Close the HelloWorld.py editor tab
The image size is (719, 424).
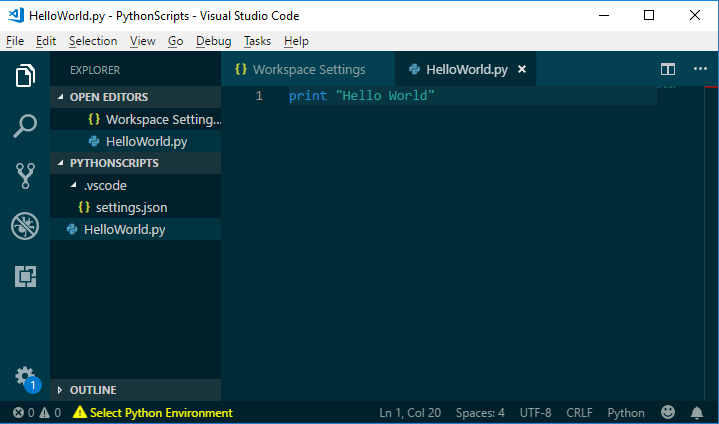coord(522,69)
